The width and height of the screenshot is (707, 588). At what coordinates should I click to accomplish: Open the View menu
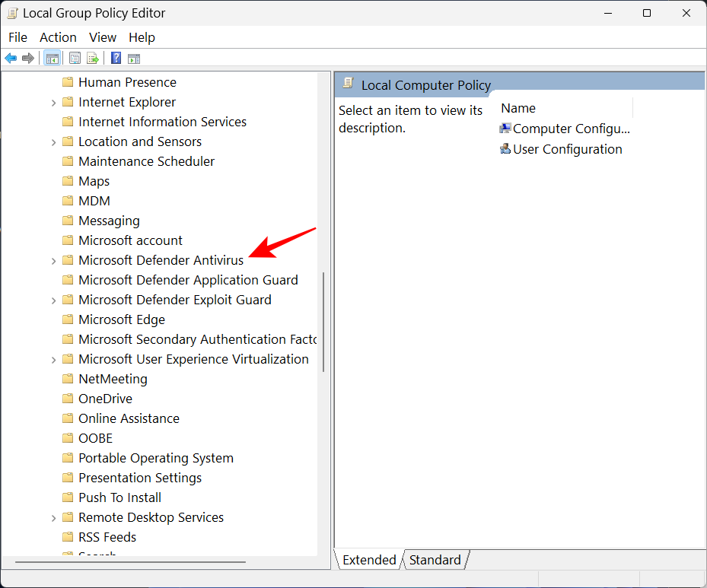(x=102, y=37)
